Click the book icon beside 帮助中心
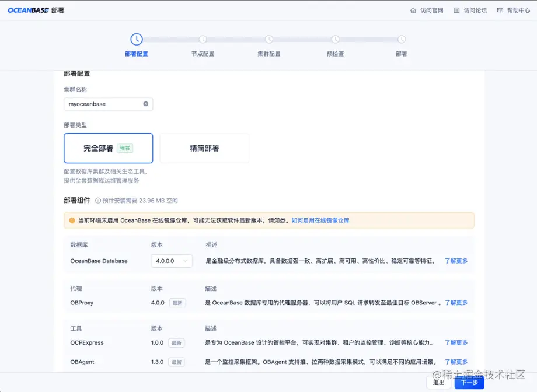The width and height of the screenshot is (537, 392). click(x=500, y=10)
